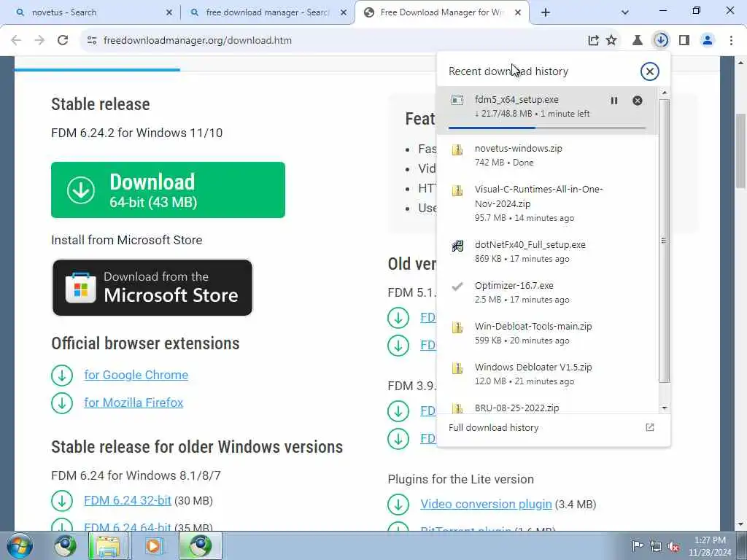Click the green Download 64-bit (43 MB) button
The width and height of the screenshot is (747, 560).
pyautogui.click(x=169, y=190)
